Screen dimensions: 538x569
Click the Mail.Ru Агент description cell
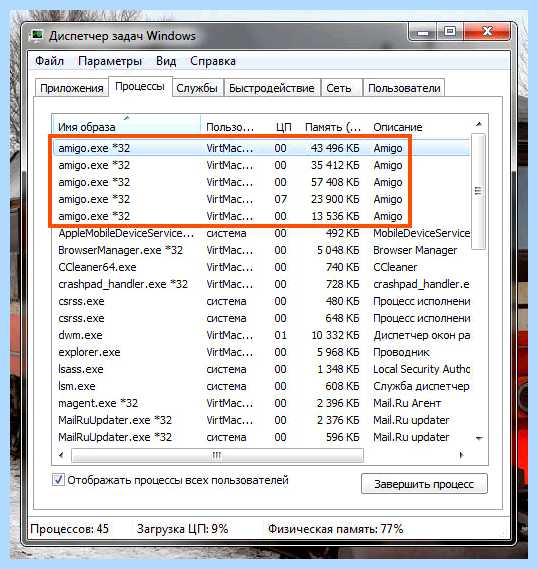tap(407, 403)
